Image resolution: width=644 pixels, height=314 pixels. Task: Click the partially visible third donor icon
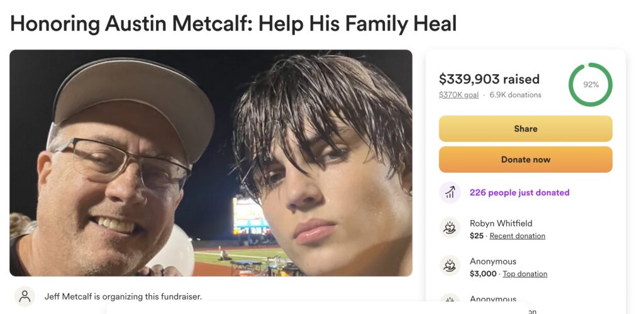click(x=450, y=301)
